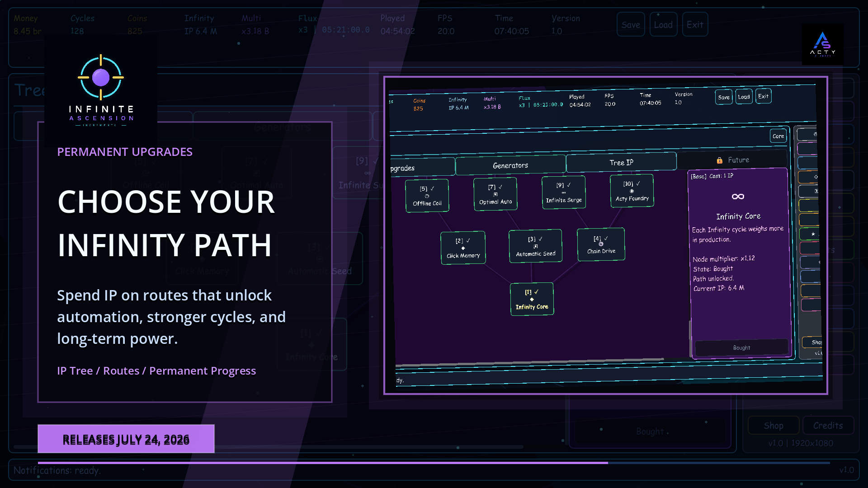This screenshot has width=868, height=488.
Task: Click the dimmed Cycles 128 stat in the background
Action: tap(82, 24)
